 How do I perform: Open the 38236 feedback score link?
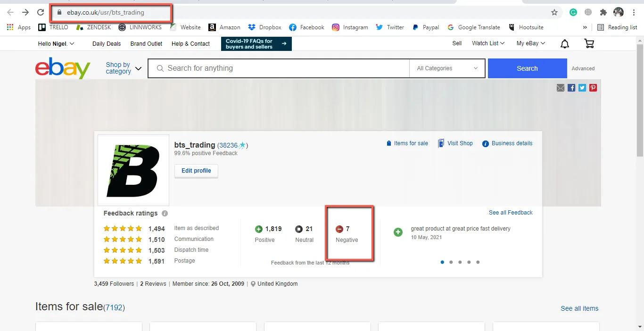[229, 145]
